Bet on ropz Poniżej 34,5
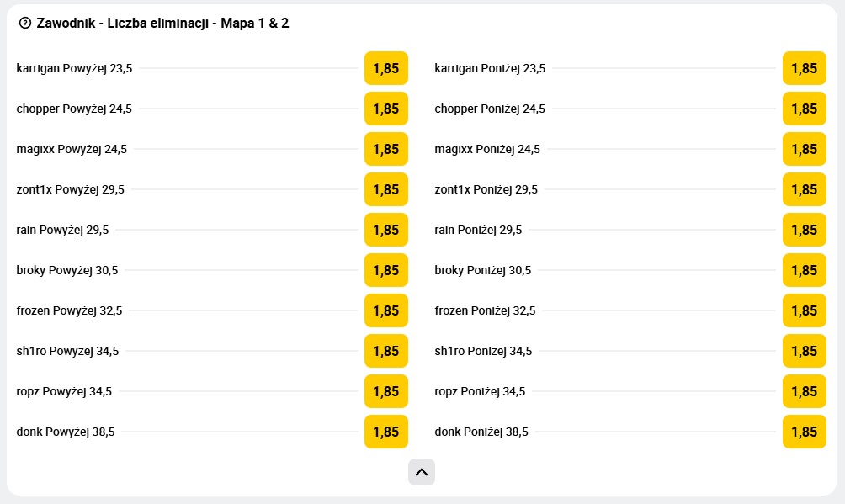Viewport: 845px width, 504px height. pos(804,391)
